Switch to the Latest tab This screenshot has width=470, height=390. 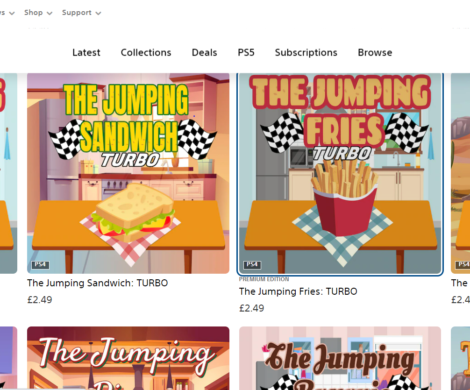86,52
